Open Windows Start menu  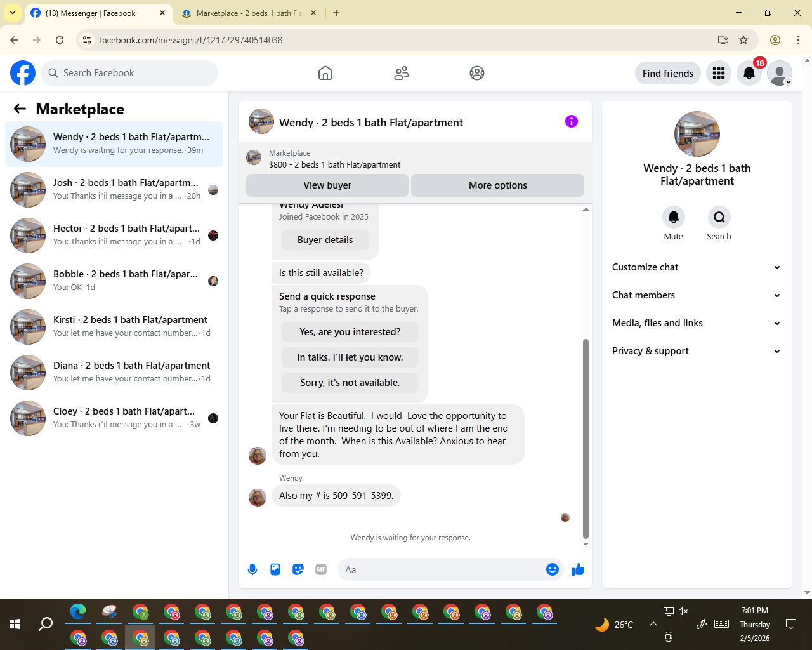click(15, 624)
